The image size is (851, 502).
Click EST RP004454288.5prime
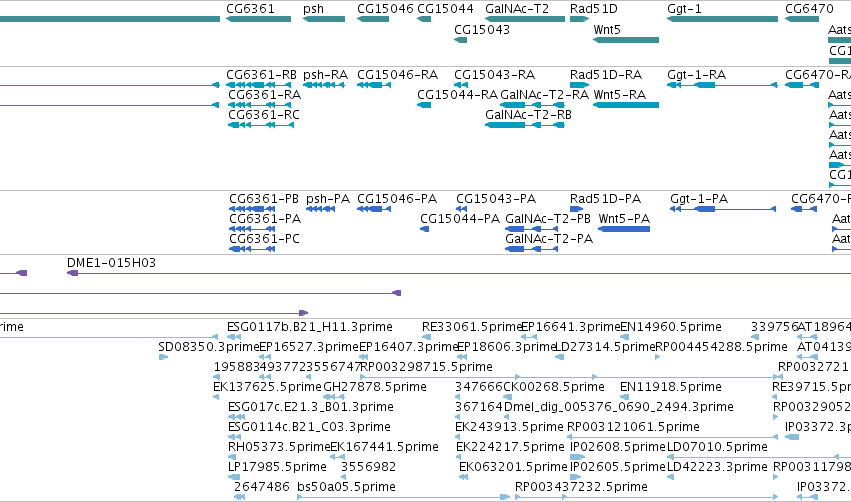pyautogui.click(x=721, y=347)
